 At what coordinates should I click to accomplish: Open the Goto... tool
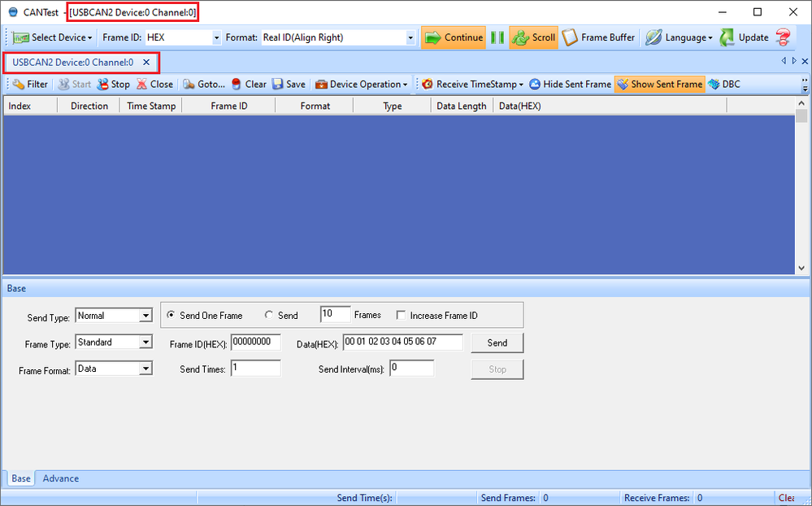click(204, 85)
